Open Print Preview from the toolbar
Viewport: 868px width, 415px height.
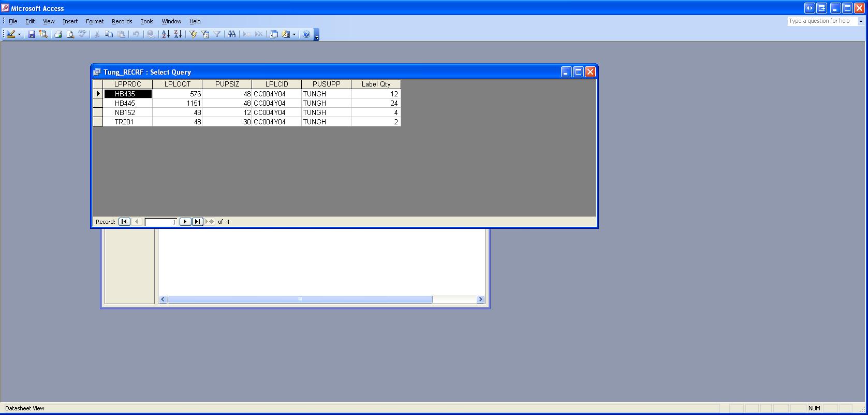70,34
